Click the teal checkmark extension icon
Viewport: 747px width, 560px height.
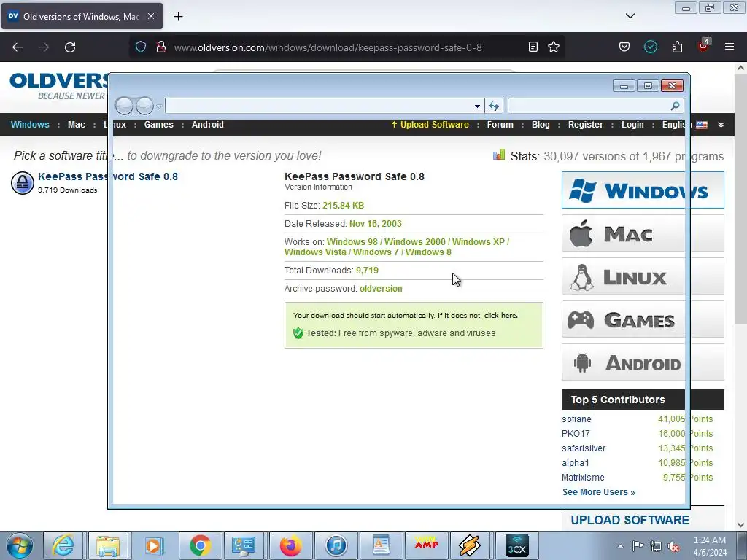pos(650,47)
